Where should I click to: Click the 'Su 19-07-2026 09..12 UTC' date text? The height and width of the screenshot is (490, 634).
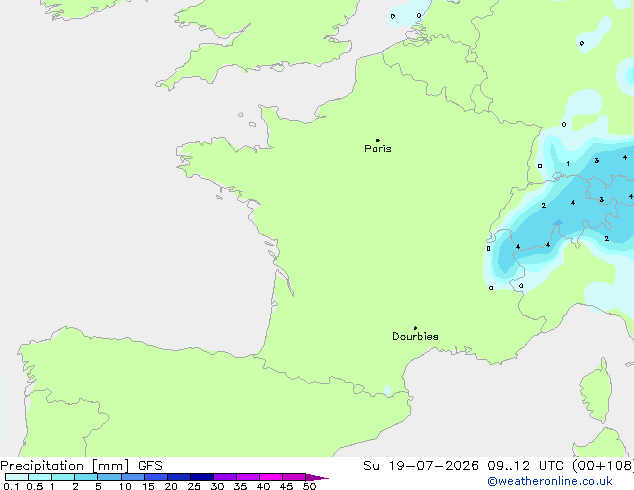click(461, 466)
